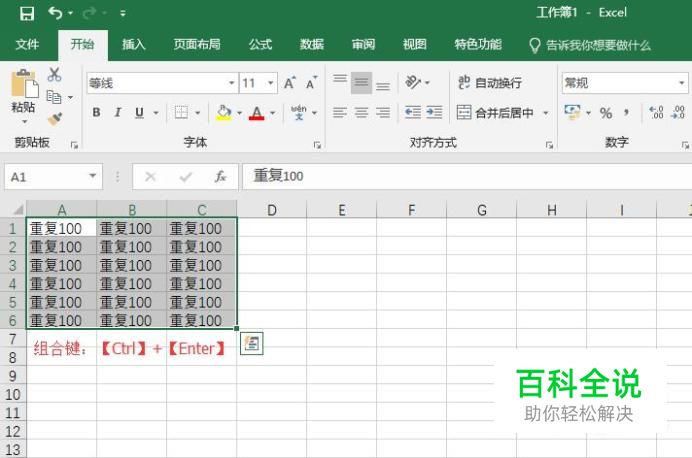The height and width of the screenshot is (458, 692).
Task: Toggle underline formatting
Action: tap(139, 113)
